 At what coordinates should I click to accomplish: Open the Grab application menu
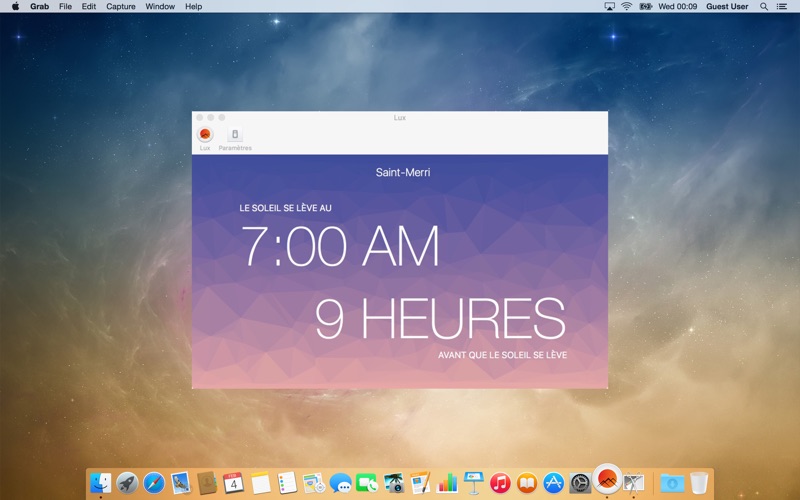pyautogui.click(x=39, y=6)
